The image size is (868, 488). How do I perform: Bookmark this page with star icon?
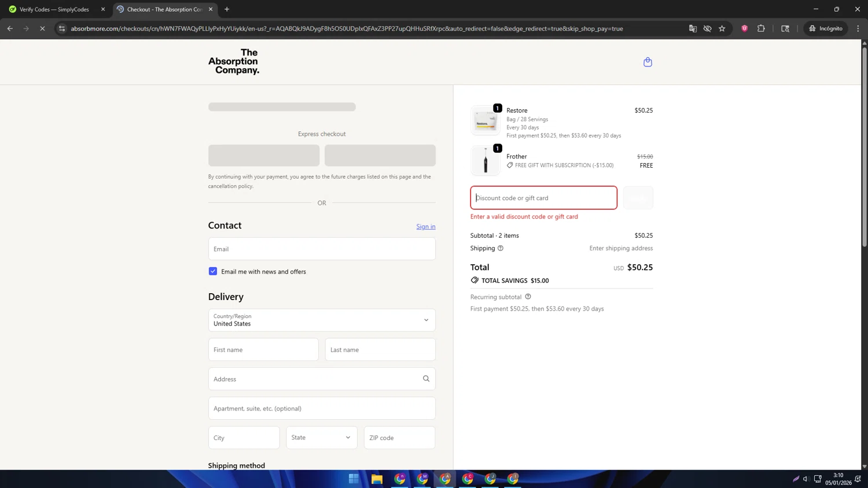[722, 28]
